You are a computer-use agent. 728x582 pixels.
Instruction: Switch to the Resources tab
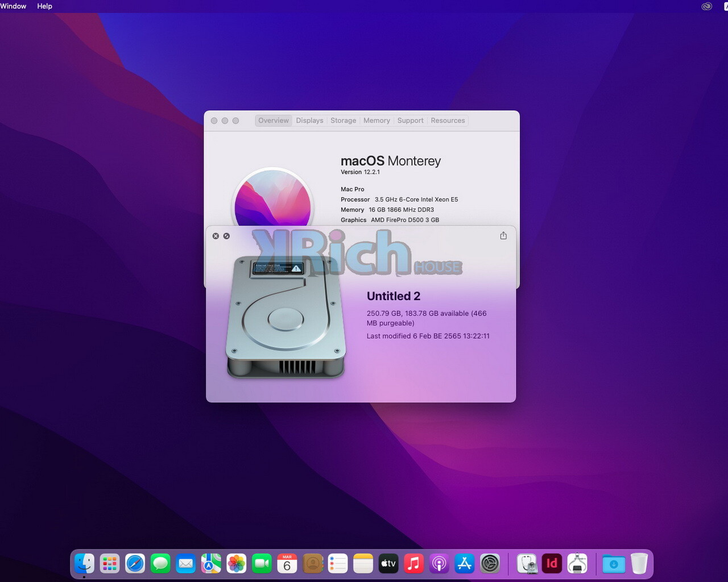click(448, 120)
